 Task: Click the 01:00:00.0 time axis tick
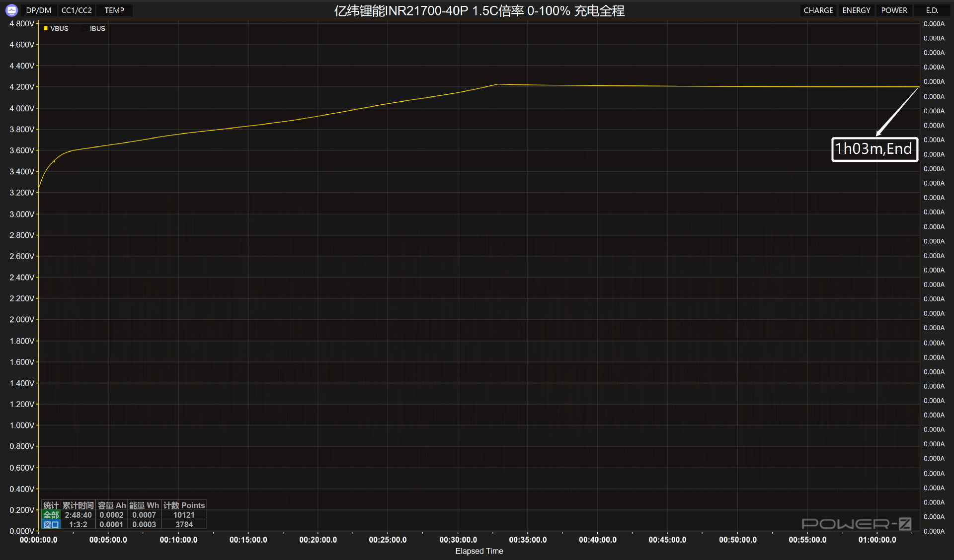[x=877, y=540]
